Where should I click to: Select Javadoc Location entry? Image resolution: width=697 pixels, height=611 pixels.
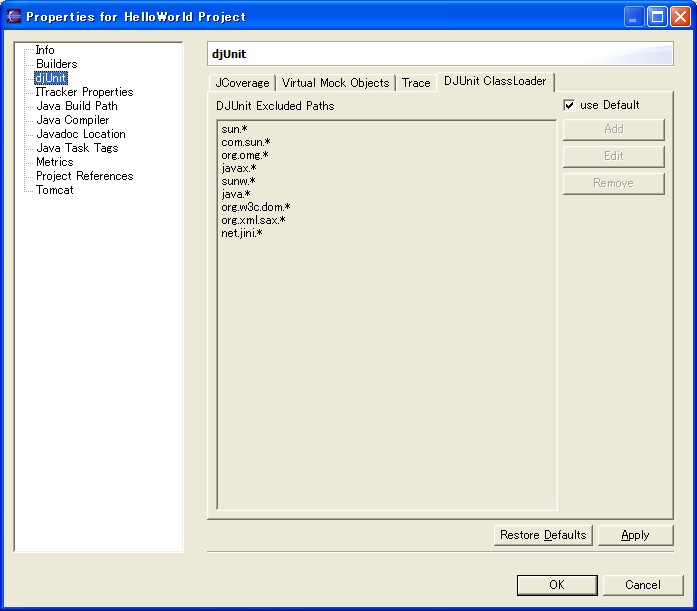point(80,134)
